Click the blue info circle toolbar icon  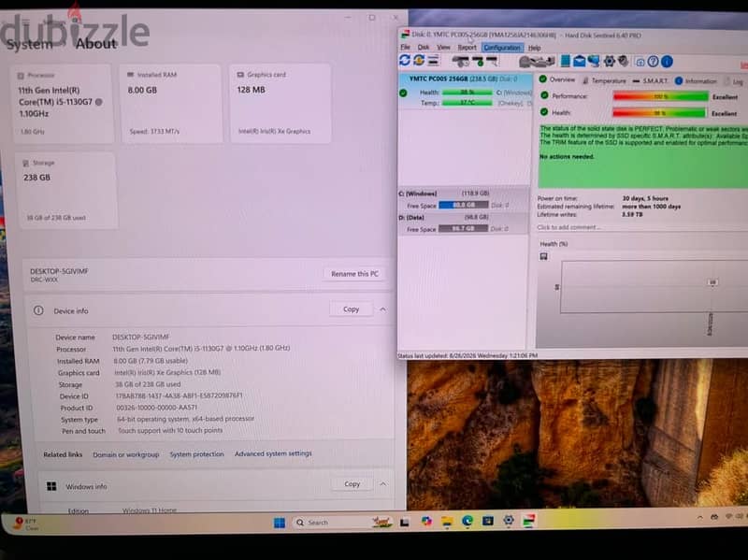[x=667, y=62]
